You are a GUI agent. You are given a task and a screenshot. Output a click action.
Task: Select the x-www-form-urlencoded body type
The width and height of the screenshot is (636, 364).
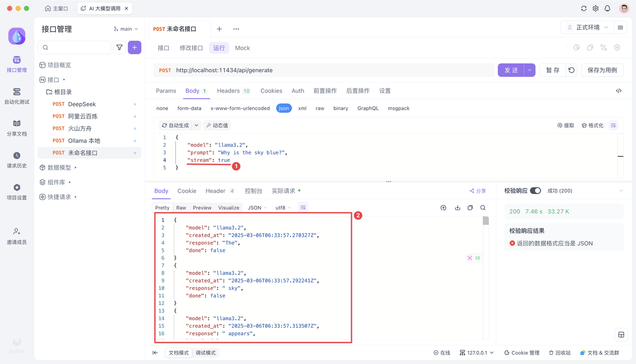(240, 108)
